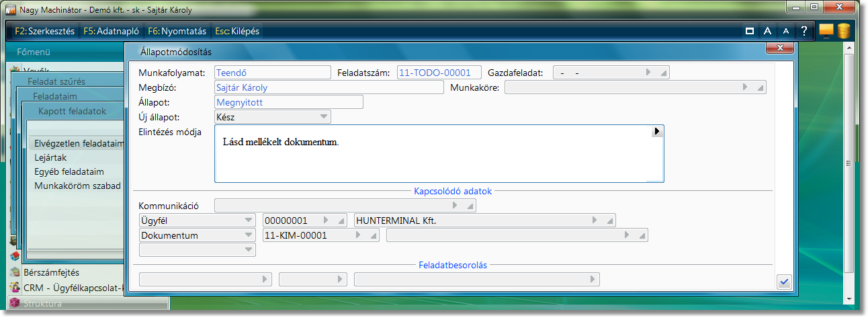Select Egyéb feladataim in the list
The height and width of the screenshot is (318, 868).
click(x=69, y=171)
